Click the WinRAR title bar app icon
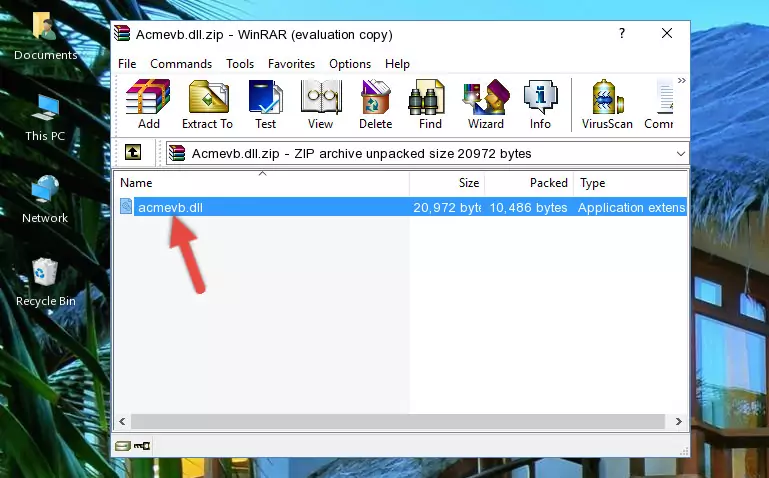The image size is (769, 478). [122, 34]
